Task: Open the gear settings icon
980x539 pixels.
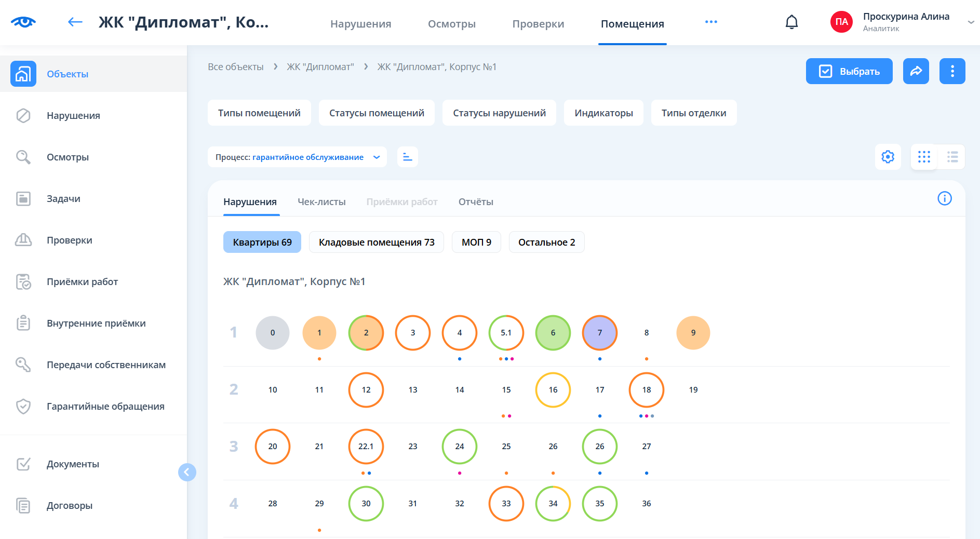Action: [888, 157]
